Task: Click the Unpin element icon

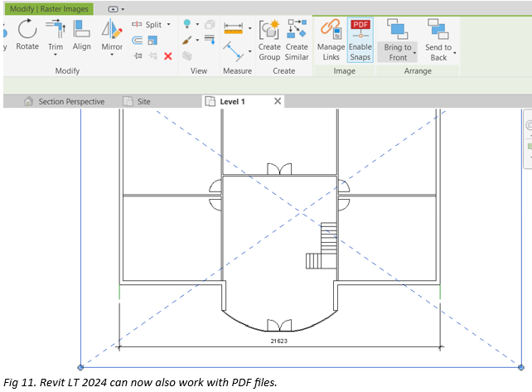Action: 153,56
